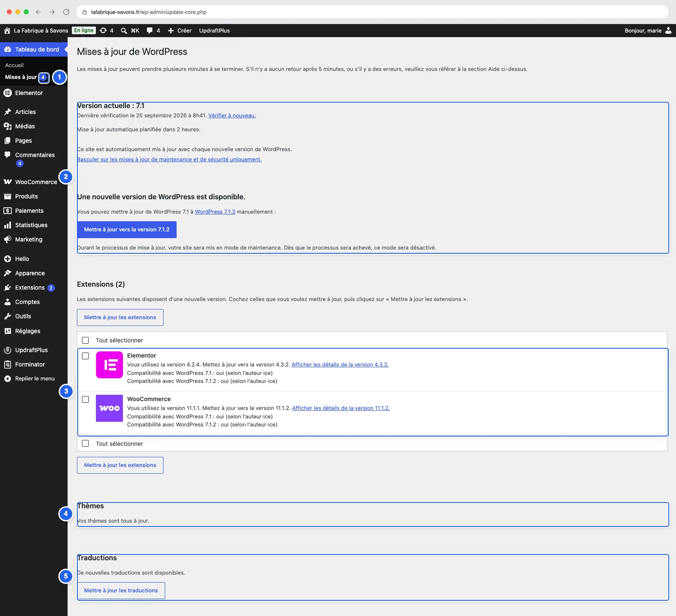
Task: Open the Accueil submenu item
Action: (14, 65)
